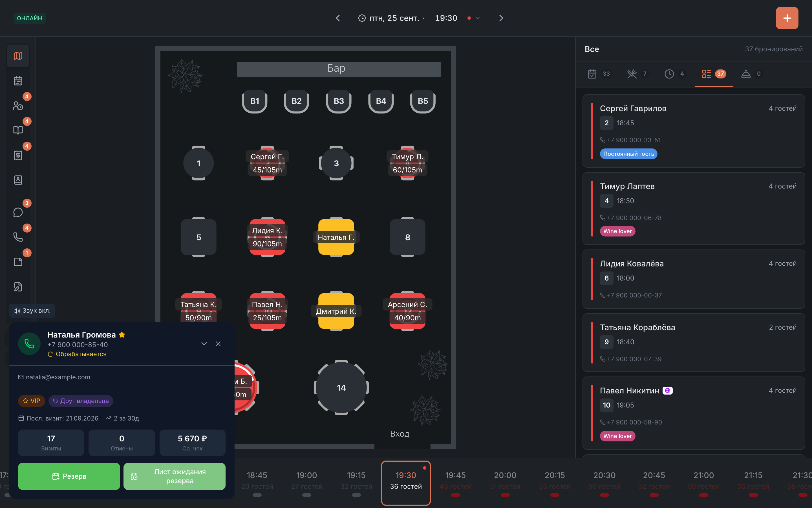Screen dimensions: 812x508
Task: Open Сергей Гаврилов booking card
Action: pyautogui.click(x=694, y=131)
